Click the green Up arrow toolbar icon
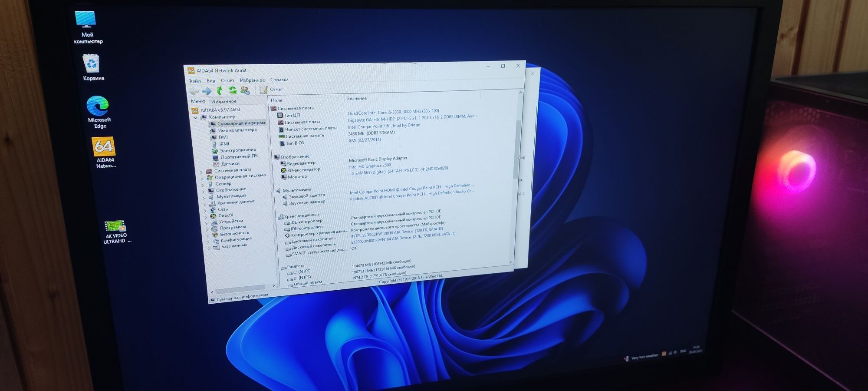The image size is (868, 391). [x=220, y=90]
